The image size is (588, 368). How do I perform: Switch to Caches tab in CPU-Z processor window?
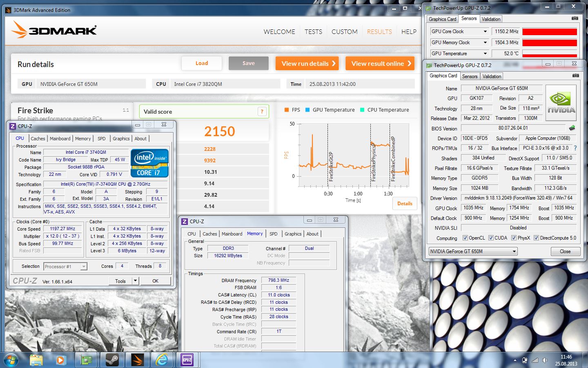(x=38, y=139)
